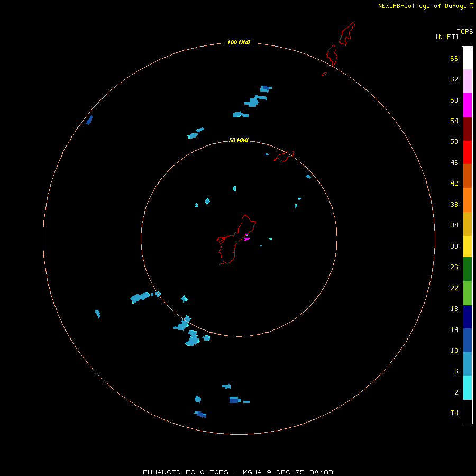The height and width of the screenshot is (476, 476).
Task: Select the bright orange legend swatch
Action: click(467, 200)
